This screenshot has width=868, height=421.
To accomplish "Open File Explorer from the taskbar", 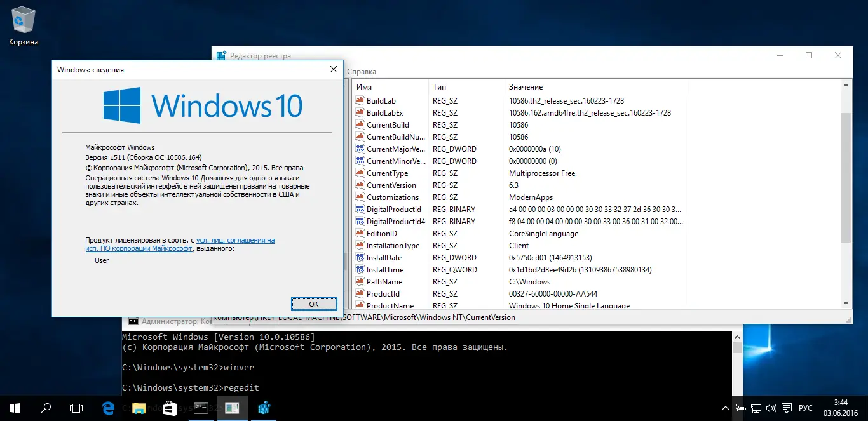I will coord(139,408).
